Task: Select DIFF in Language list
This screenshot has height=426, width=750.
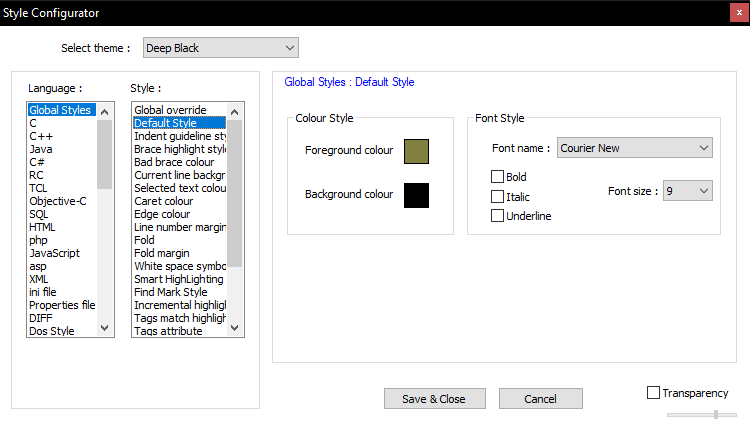Action: [62, 318]
